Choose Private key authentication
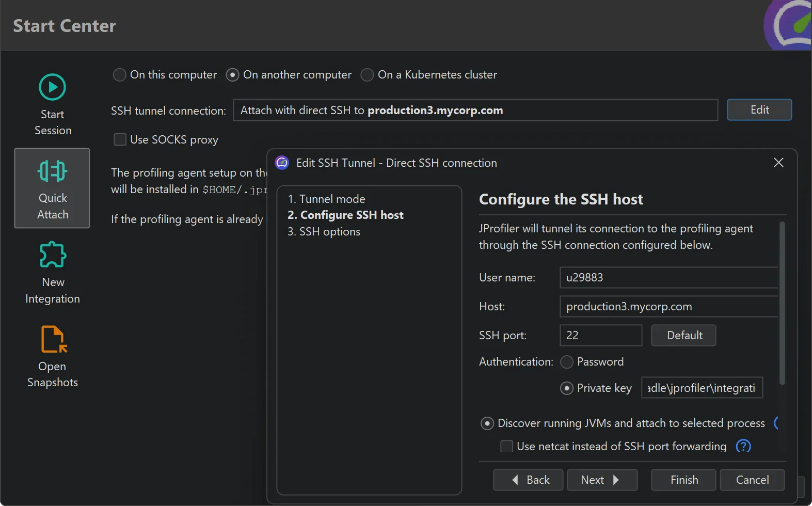This screenshot has height=506, width=812. tap(596, 388)
